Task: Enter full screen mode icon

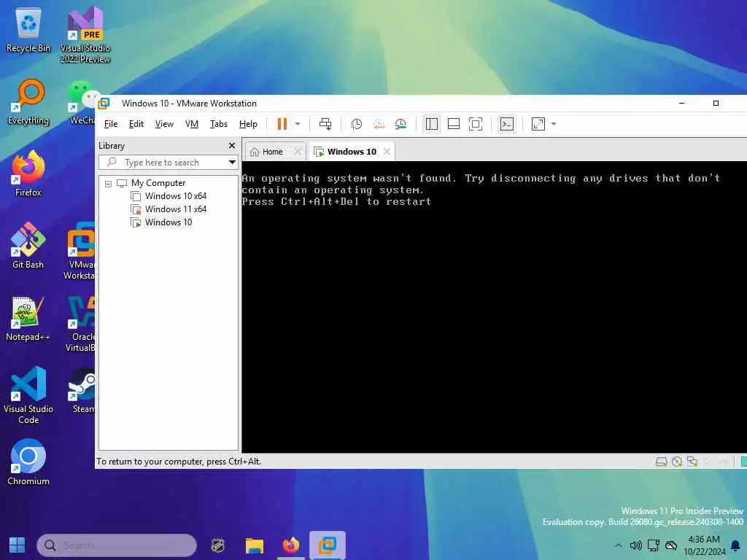Action: pyautogui.click(x=476, y=124)
